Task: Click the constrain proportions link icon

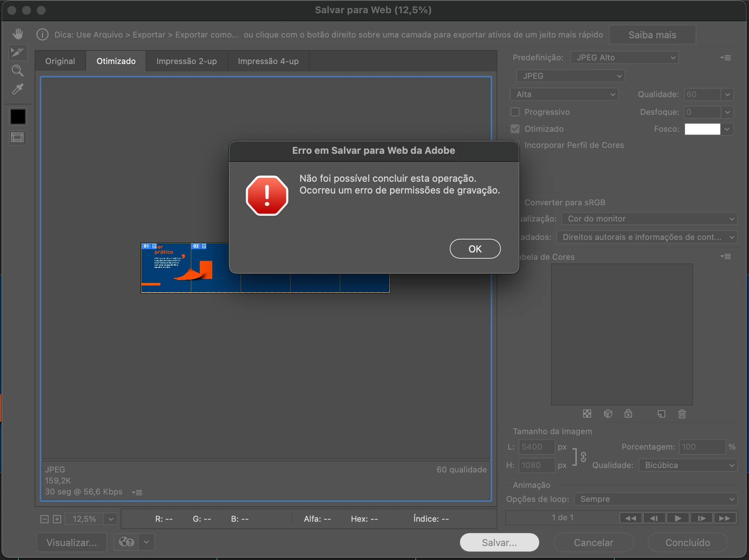Action: click(583, 457)
